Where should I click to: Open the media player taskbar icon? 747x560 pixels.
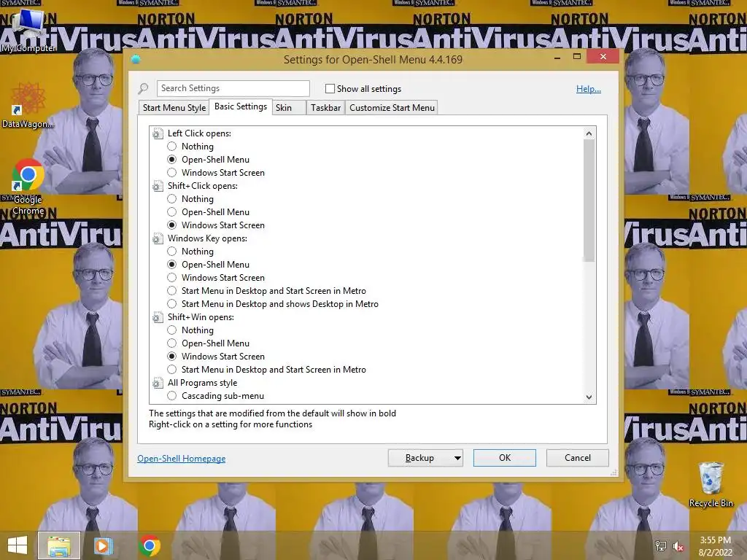pos(103,545)
